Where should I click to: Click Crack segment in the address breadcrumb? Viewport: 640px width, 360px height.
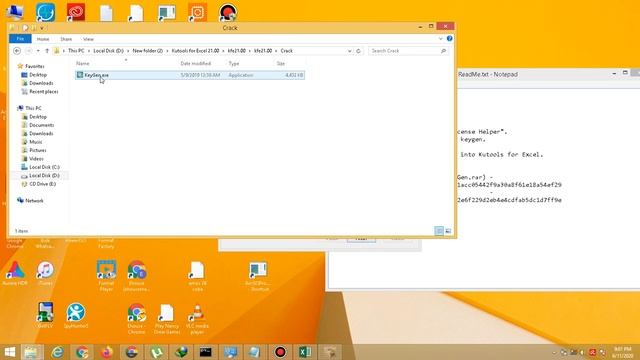coord(287,51)
